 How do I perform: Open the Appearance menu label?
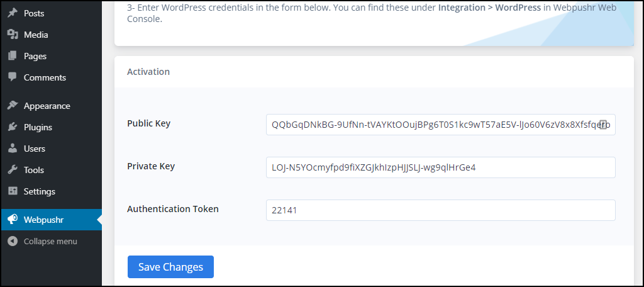[x=47, y=106]
